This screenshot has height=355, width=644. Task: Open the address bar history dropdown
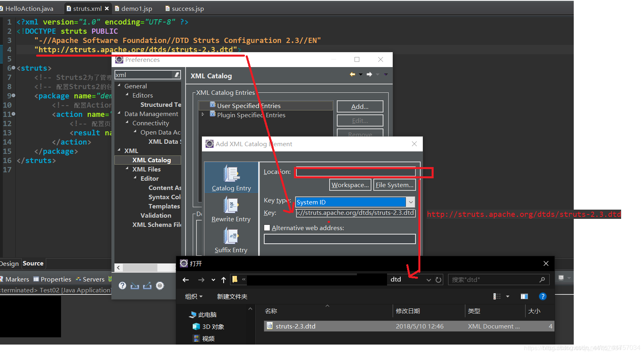(429, 280)
